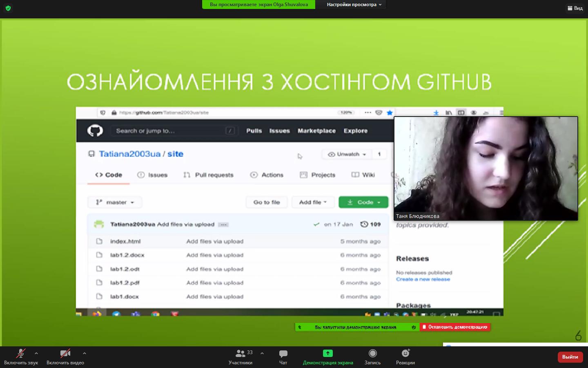588x368 pixels.
Task: Open the 109 commits history
Action: coord(371,224)
